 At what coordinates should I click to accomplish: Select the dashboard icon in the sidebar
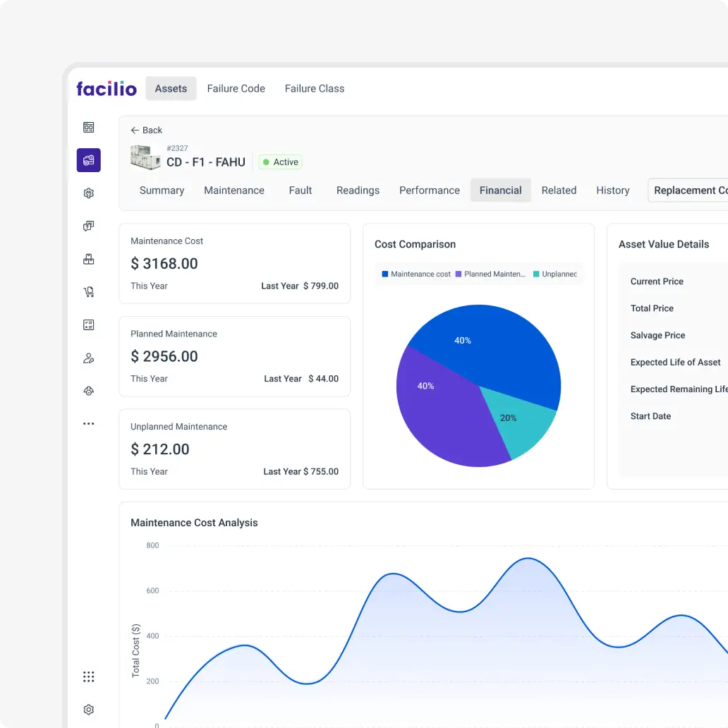88,127
